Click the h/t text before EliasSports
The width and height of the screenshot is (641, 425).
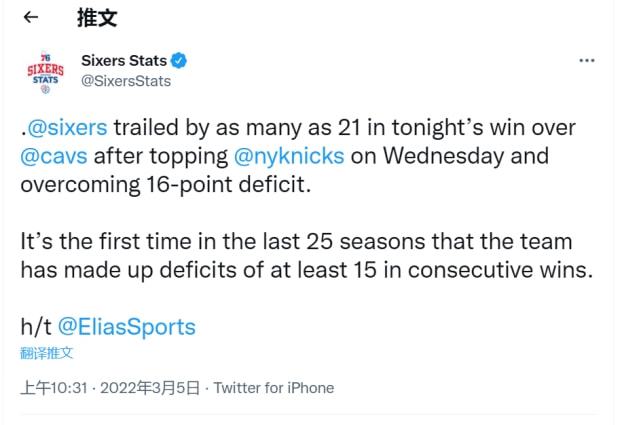point(36,327)
